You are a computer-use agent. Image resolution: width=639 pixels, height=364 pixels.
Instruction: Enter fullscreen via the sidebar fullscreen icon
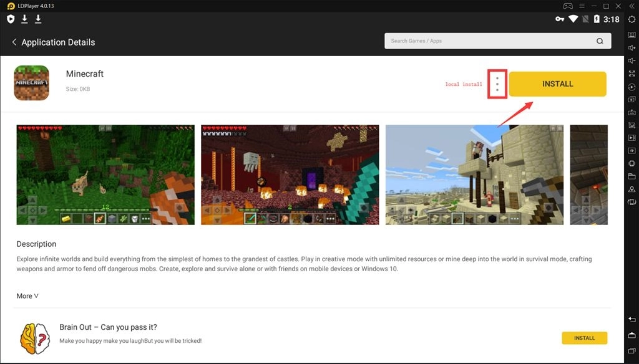(x=632, y=73)
